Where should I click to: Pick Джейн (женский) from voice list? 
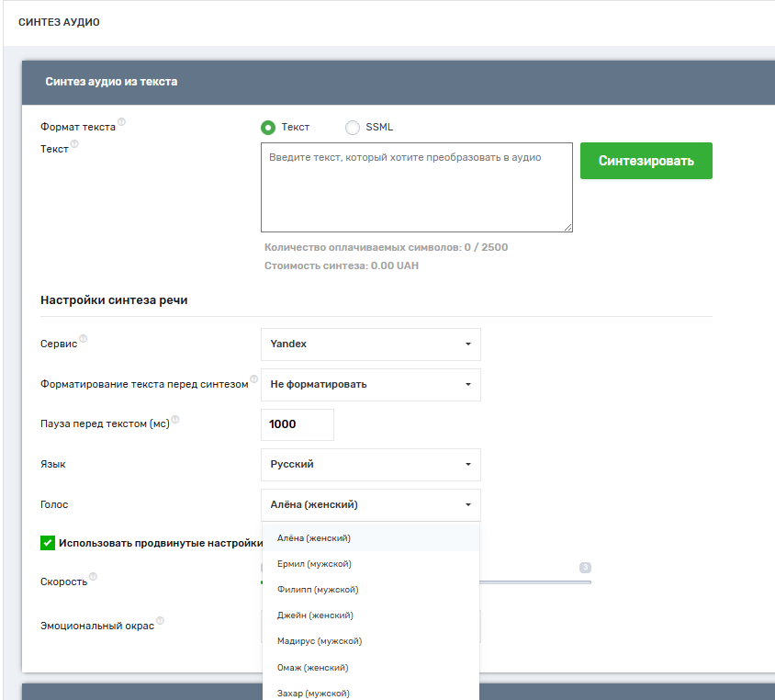tap(315, 615)
